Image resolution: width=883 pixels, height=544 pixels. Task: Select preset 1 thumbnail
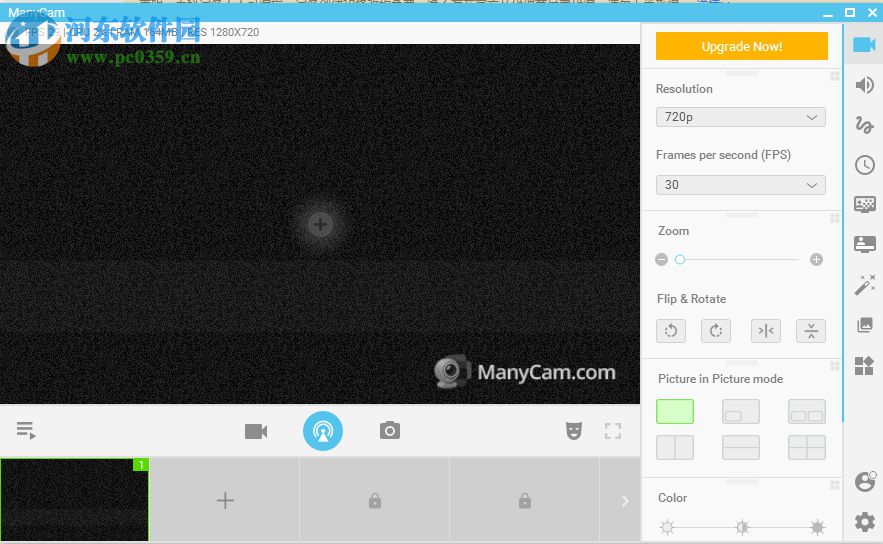click(74, 500)
